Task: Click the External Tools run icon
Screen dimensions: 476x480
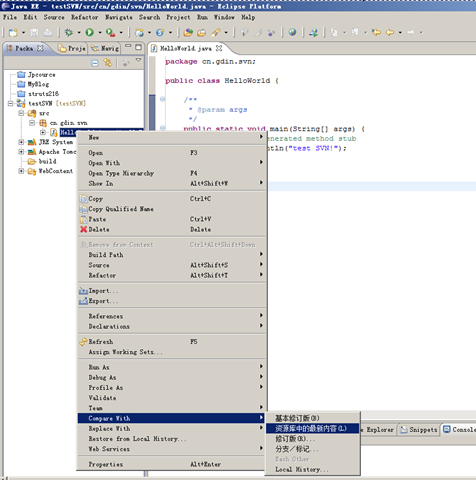Action: pos(110,32)
